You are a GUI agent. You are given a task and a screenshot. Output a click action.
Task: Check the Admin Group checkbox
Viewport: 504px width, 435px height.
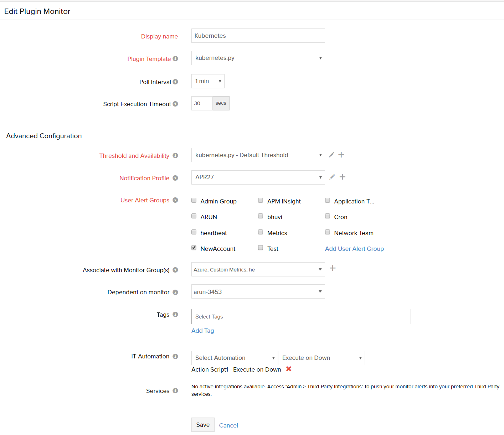(x=194, y=200)
